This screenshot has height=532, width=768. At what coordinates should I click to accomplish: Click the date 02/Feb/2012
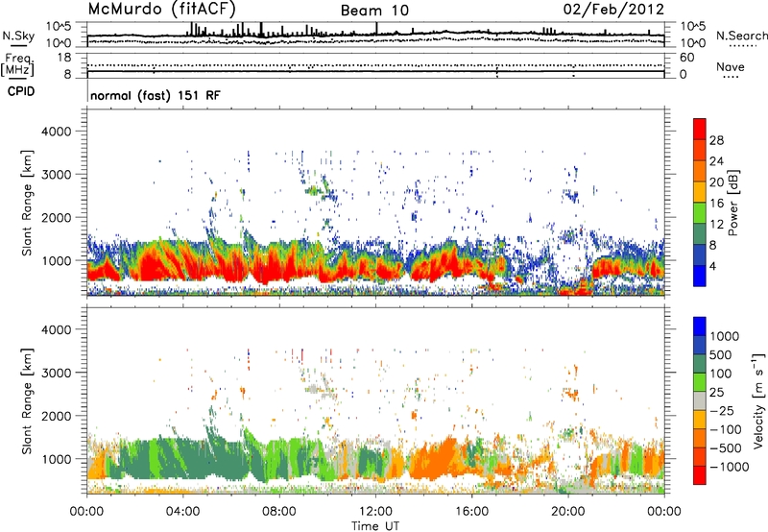[613, 10]
